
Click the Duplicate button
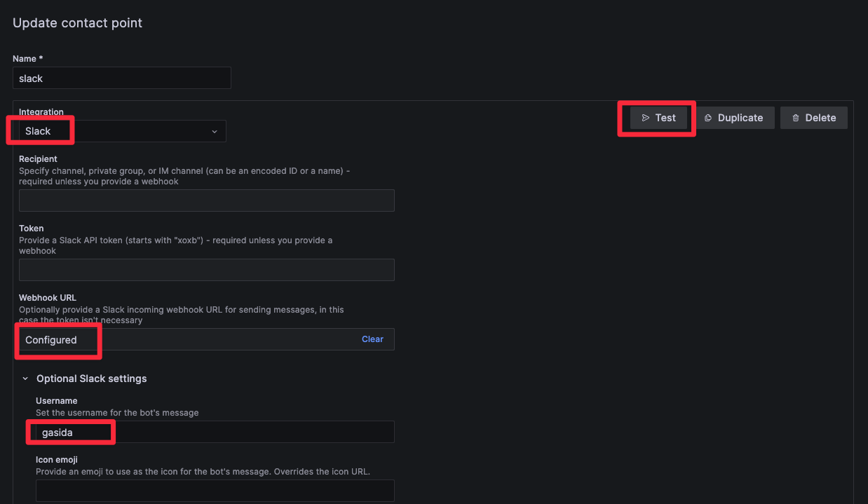(x=735, y=118)
